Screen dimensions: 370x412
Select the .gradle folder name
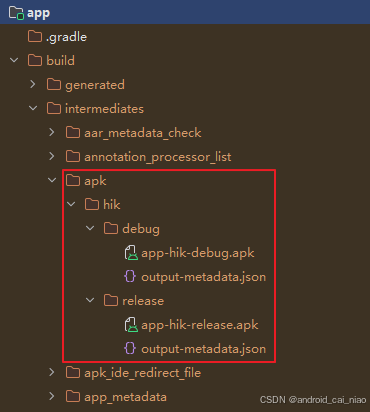67,37
